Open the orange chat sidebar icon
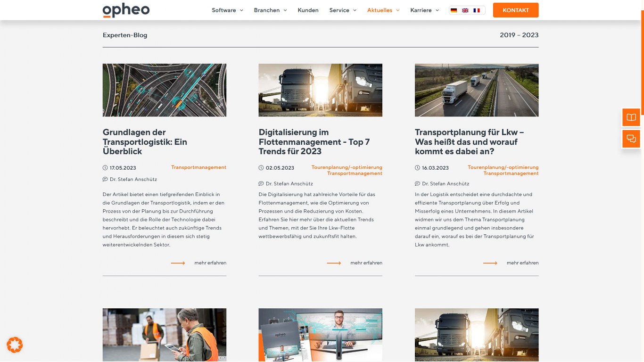The image size is (644, 362). point(631,139)
